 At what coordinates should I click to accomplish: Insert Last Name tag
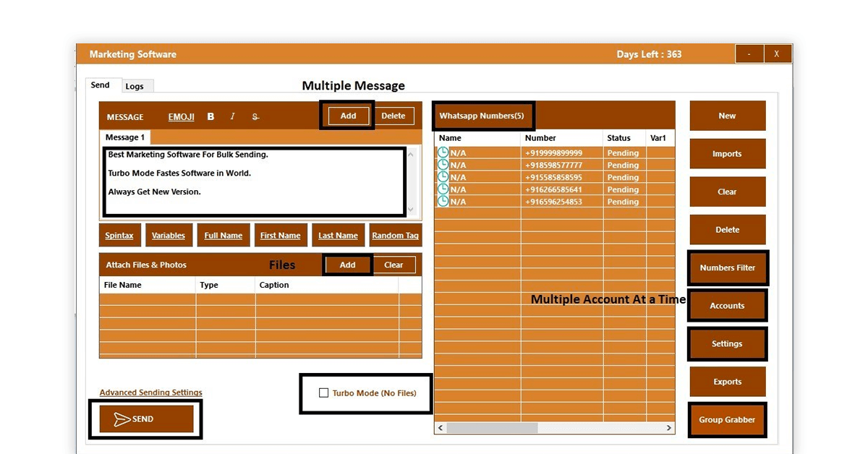click(338, 235)
